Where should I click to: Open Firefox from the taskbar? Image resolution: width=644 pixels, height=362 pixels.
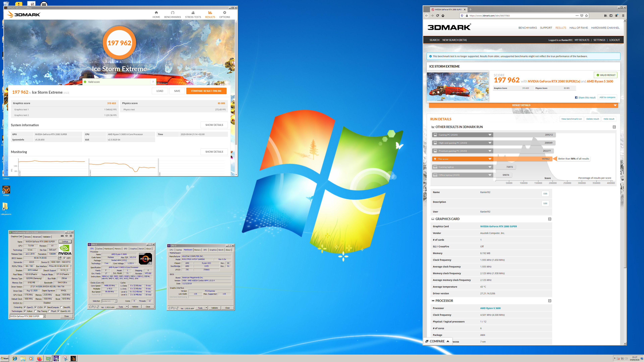click(x=40, y=358)
